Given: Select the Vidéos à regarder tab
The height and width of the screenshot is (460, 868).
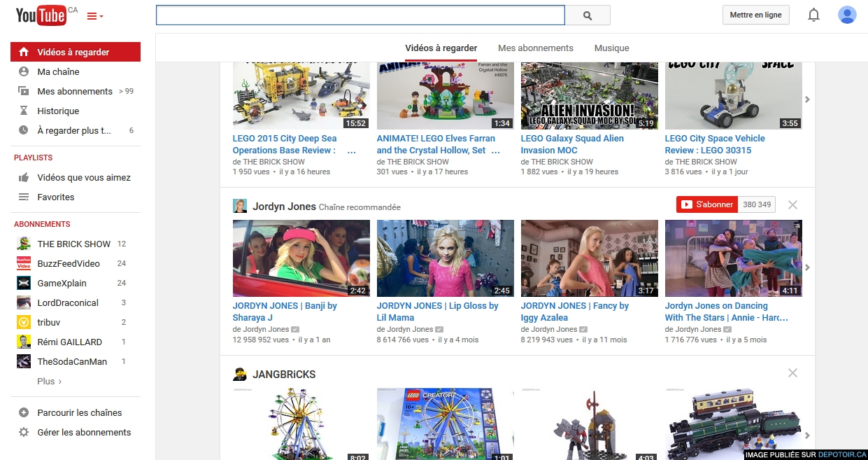Looking at the screenshot, I should (x=441, y=48).
